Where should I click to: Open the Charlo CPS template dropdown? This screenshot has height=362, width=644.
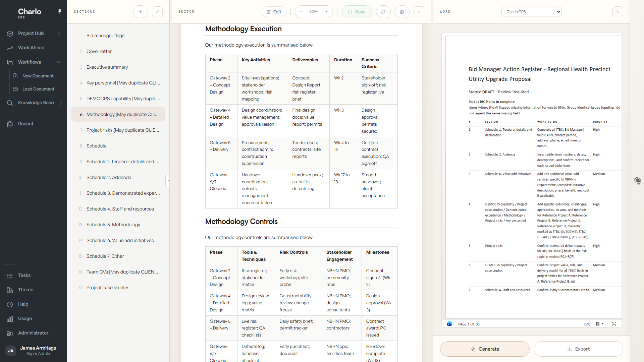pyautogui.click(x=531, y=12)
